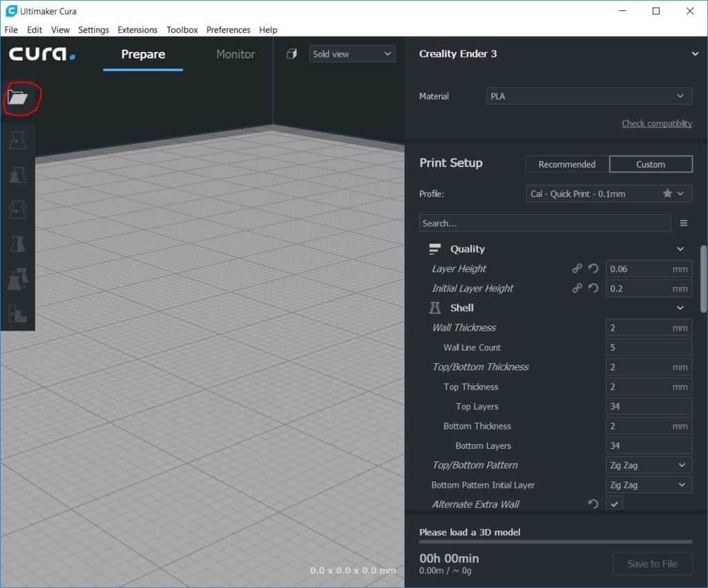Select the Mirror tool icon
Viewport: 708px width, 588px height.
(17, 244)
